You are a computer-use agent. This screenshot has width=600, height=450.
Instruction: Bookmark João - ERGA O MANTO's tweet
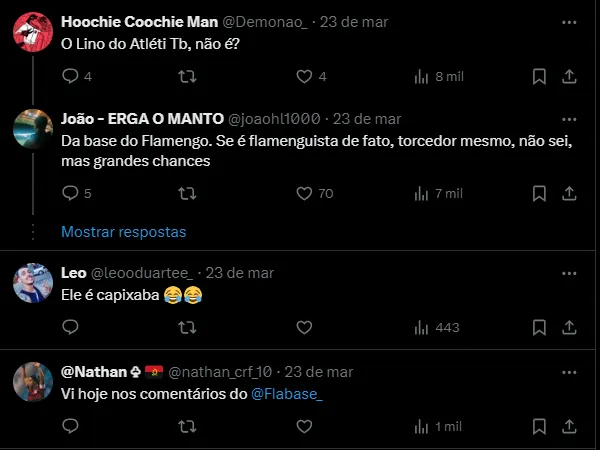coord(539,193)
